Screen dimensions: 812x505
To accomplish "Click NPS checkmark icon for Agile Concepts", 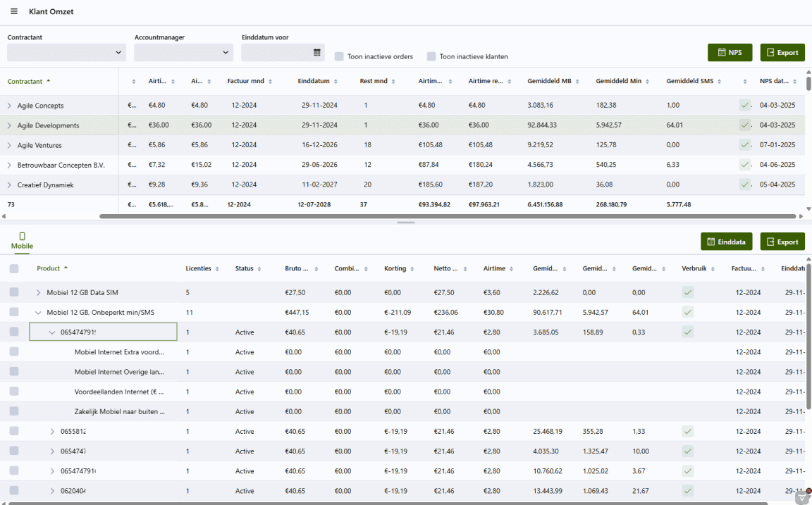I will pos(744,106).
